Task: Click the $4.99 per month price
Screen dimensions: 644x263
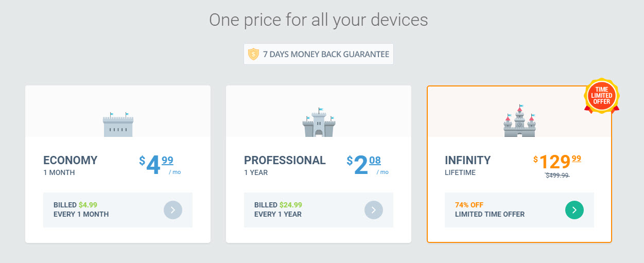Action: pyautogui.click(x=160, y=165)
